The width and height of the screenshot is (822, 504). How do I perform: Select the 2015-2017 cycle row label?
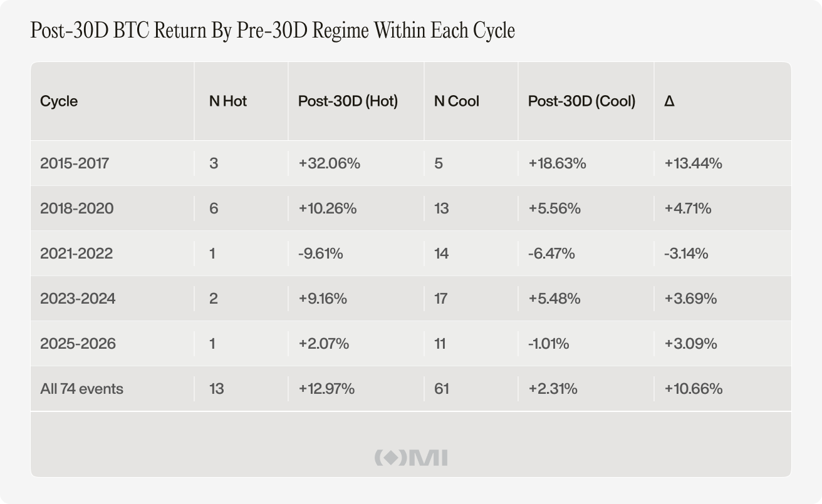pos(75,163)
